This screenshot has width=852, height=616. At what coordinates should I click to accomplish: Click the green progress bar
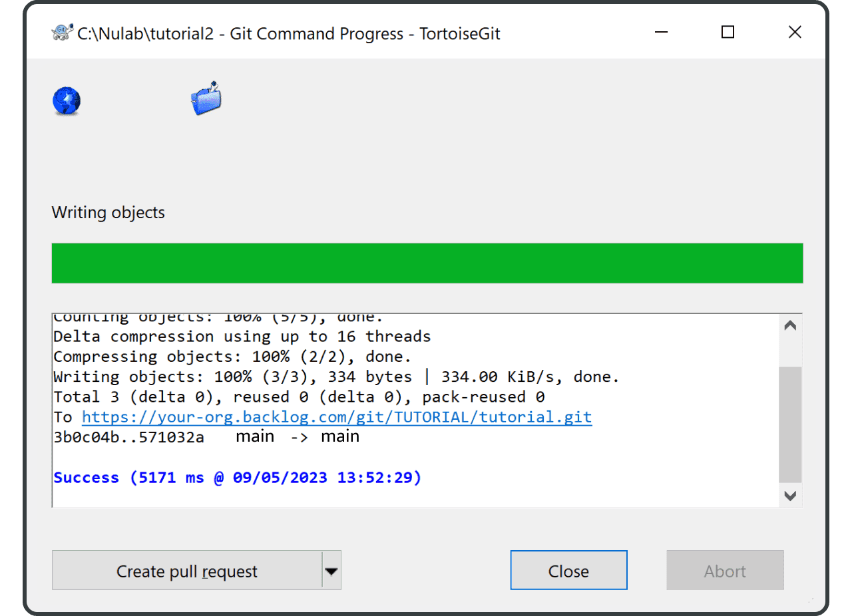click(x=427, y=263)
